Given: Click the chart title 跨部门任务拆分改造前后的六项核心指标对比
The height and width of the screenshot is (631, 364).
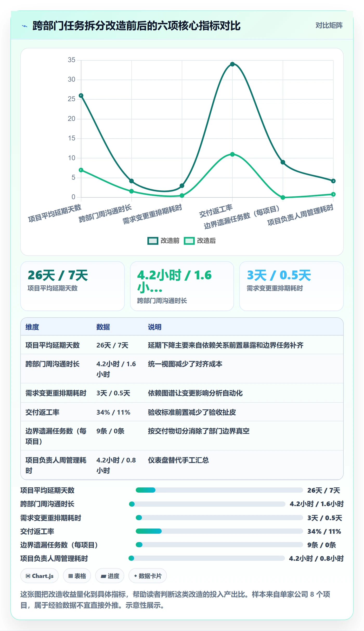Looking at the screenshot, I should coord(136,26).
